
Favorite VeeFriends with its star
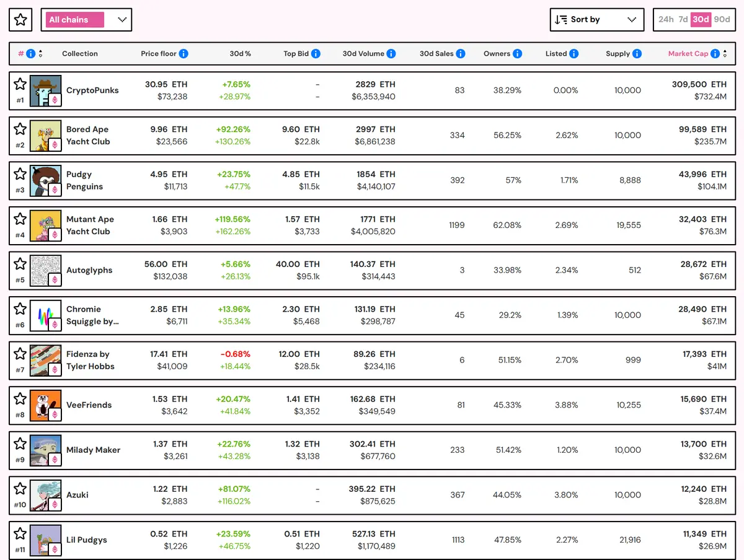point(20,398)
